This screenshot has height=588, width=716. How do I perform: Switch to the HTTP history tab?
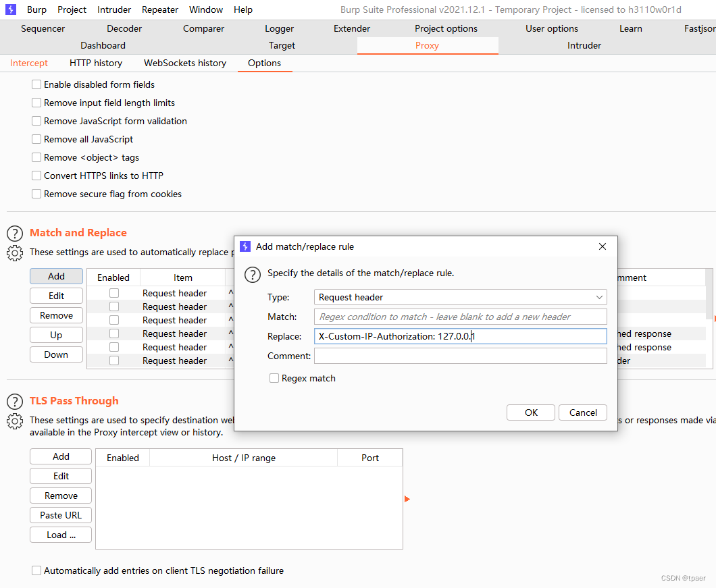(x=96, y=63)
